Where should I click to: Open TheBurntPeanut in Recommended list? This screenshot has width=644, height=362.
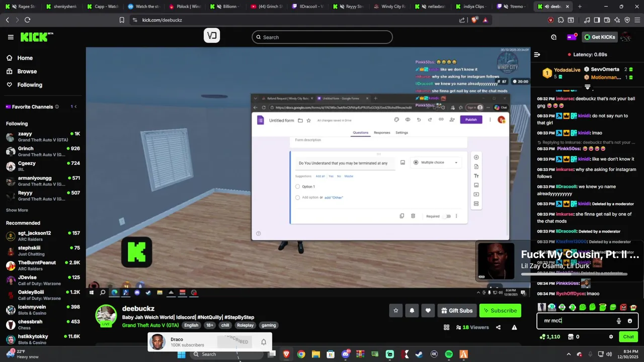pos(43,265)
